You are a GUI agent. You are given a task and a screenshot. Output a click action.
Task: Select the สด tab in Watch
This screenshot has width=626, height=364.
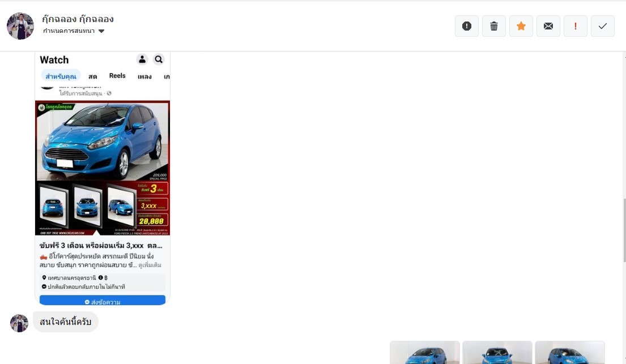[x=92, y=76]
